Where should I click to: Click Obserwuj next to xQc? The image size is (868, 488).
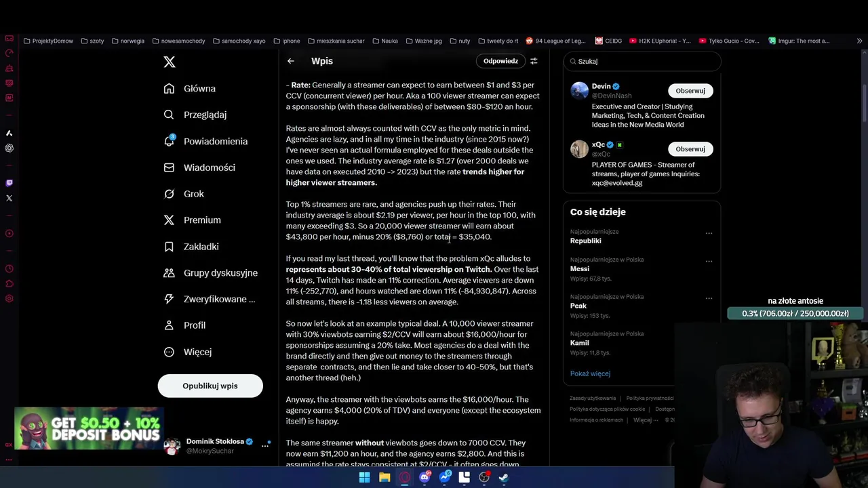tap(690, 149)
